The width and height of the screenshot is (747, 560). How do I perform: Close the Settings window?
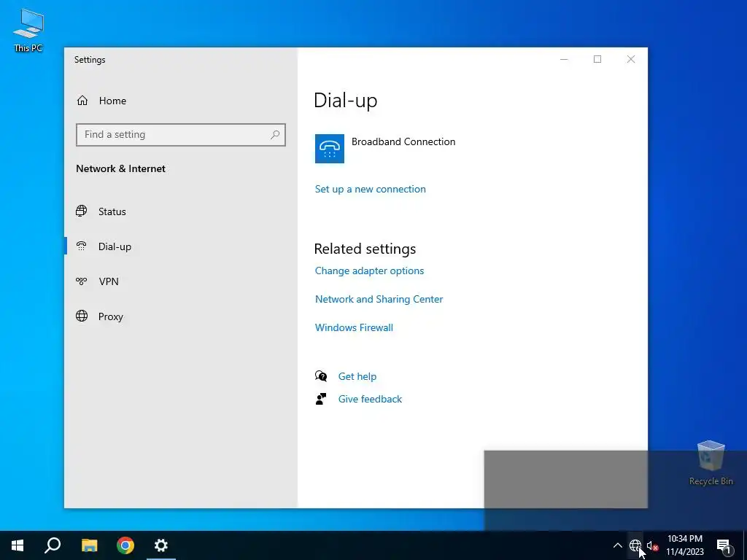631,59
